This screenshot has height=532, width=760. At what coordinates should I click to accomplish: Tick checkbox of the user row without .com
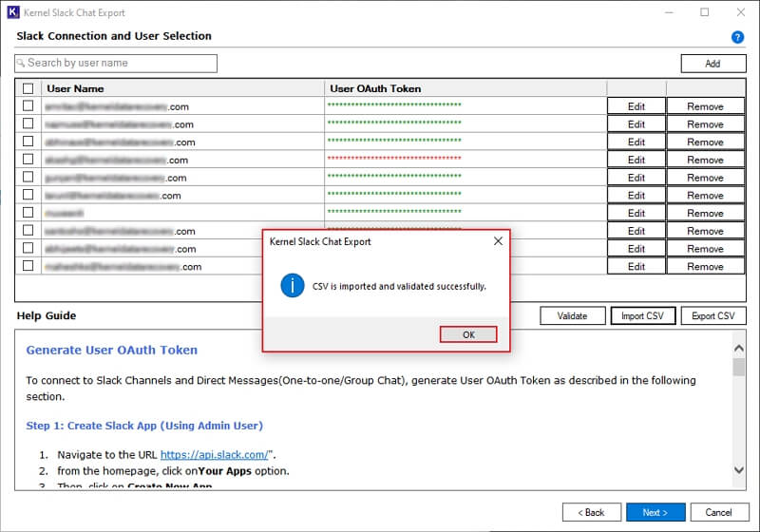tap(28, 212)
